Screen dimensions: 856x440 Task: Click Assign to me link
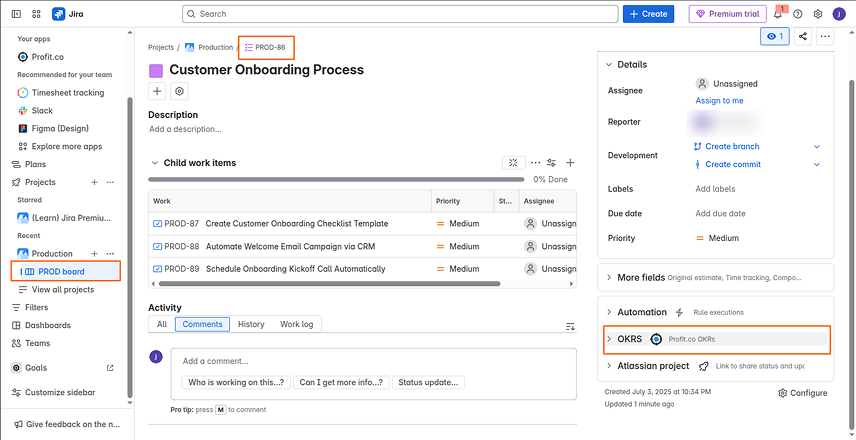pos(719,100)
